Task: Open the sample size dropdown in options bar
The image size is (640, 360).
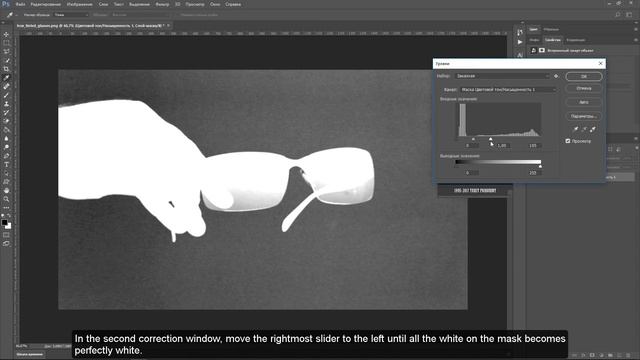Action: pos(71,15)
